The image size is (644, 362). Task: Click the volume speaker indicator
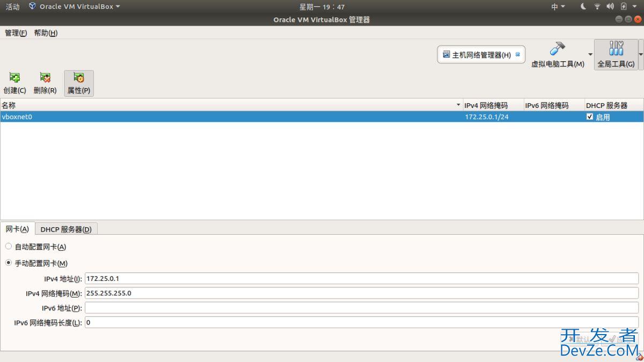tap(610, 6)
